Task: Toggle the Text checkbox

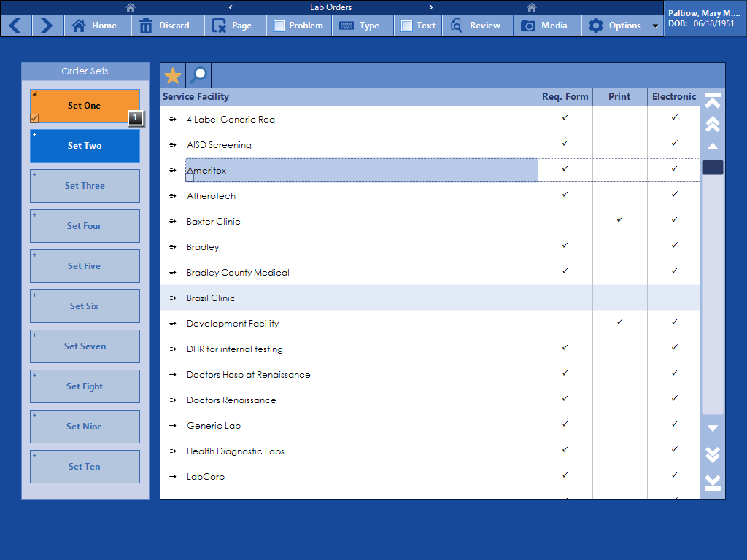Action: pyautogui.click(x=407, y=26)
